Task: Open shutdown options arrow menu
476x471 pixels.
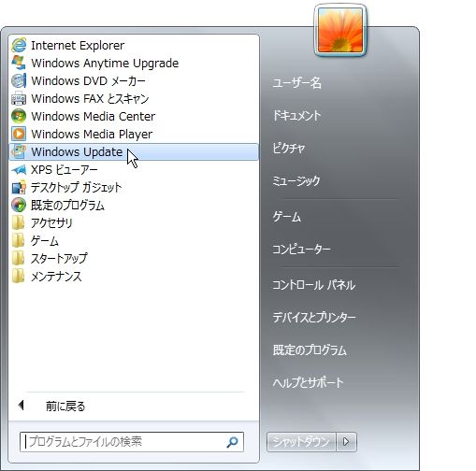Action: tap(346, 442)
